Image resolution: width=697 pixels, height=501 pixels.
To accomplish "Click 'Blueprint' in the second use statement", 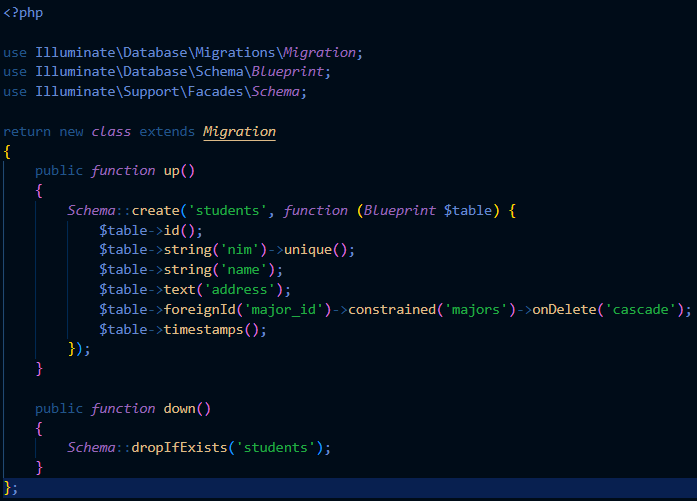I will (x=288, y=72).
